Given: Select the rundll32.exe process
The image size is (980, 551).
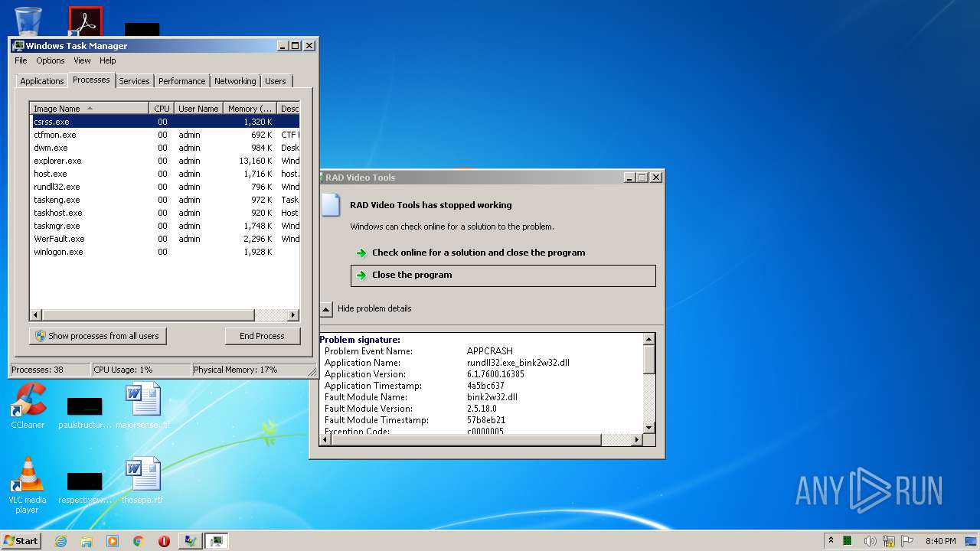Looking at the screenshot, I should coord(165,187).
